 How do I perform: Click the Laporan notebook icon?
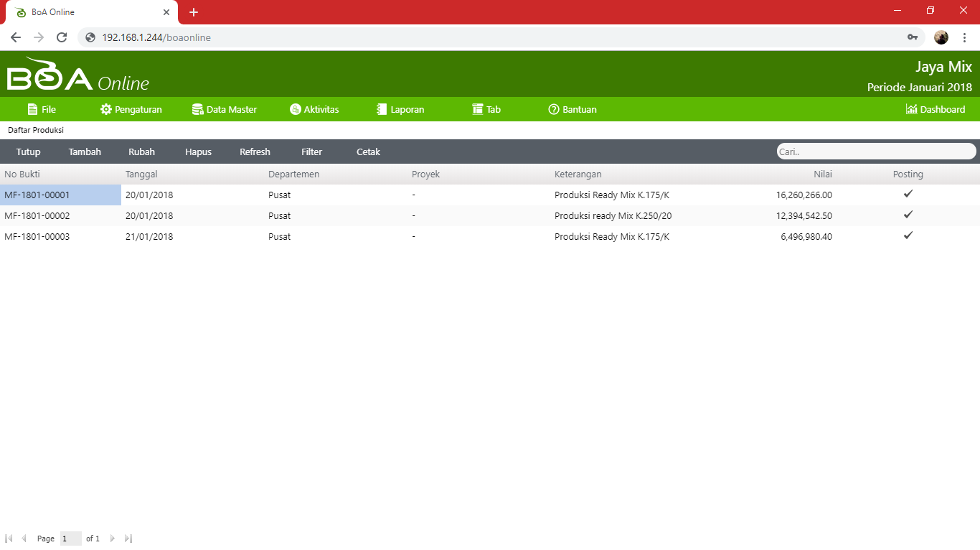coord(382,109)
